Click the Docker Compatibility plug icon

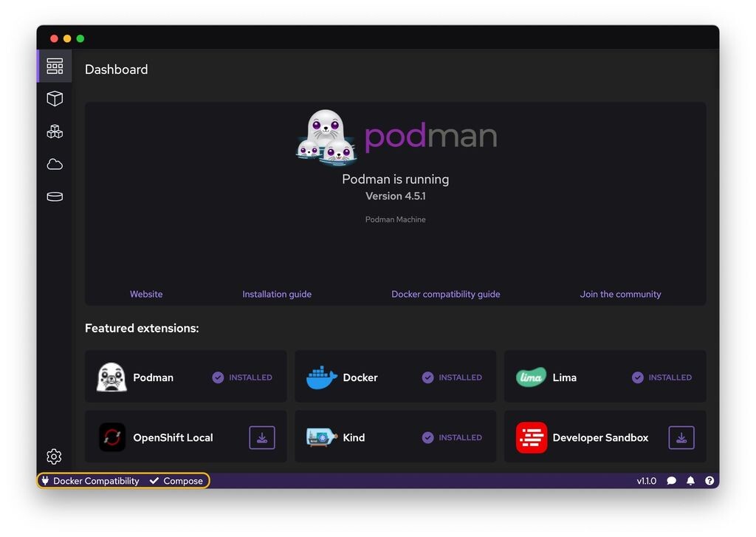(x=45, y=481)
